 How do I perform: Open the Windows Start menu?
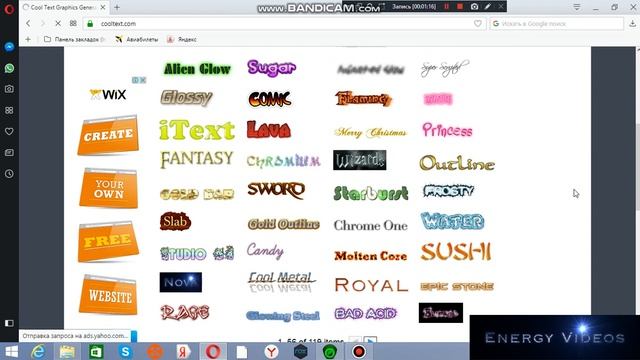pyautogui.click(x=11, y=351)
